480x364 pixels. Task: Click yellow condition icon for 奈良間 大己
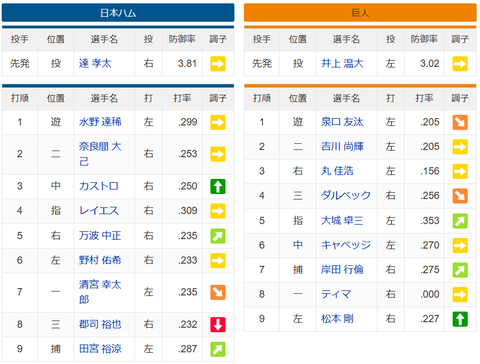pos(218,154)
